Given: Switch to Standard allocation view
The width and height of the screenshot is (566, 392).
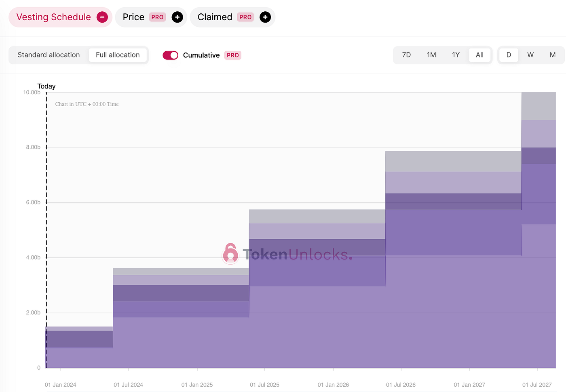Looking at the screenshot, I should (x=49, y=55).
